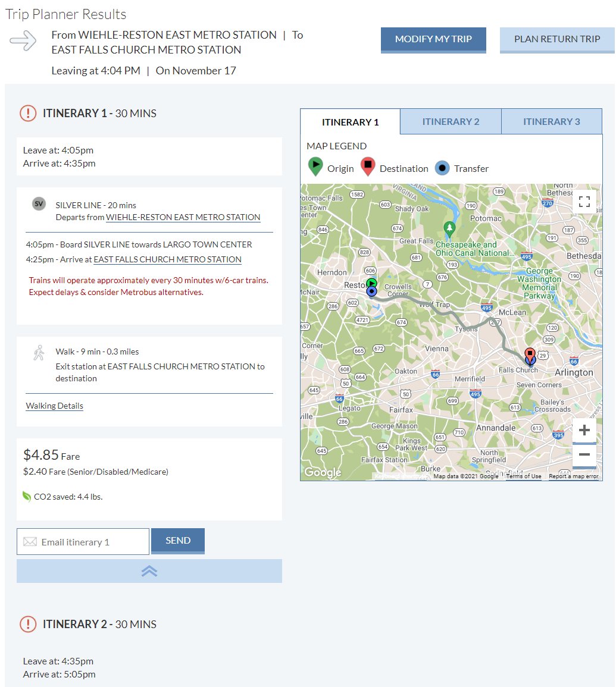Open map Terms of Use link
This screenshot has width=616, height=687.
[524, 476]
